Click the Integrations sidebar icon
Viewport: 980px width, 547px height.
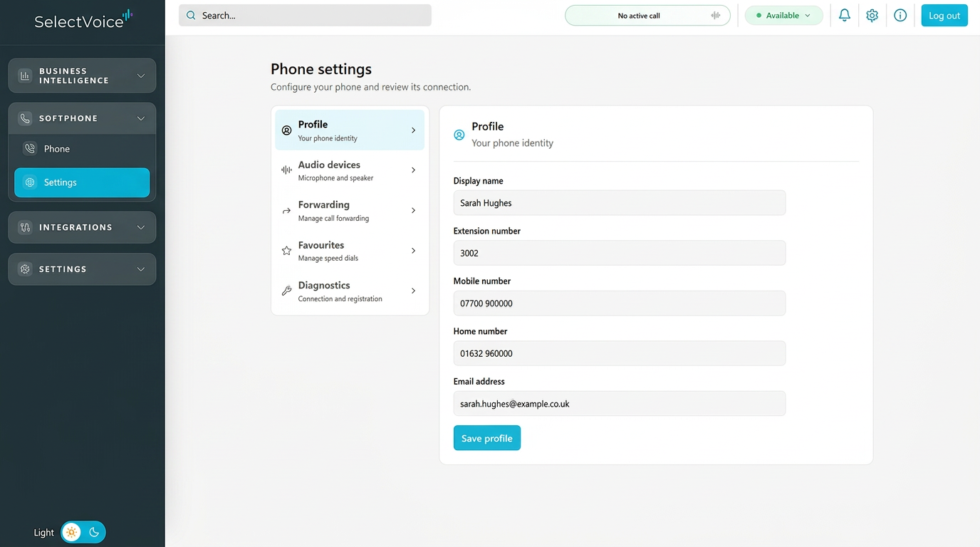(25, 227)
